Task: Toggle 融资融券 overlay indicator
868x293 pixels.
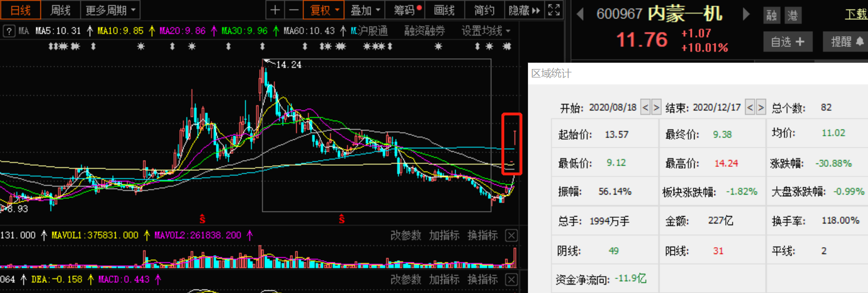Action: 424,31
